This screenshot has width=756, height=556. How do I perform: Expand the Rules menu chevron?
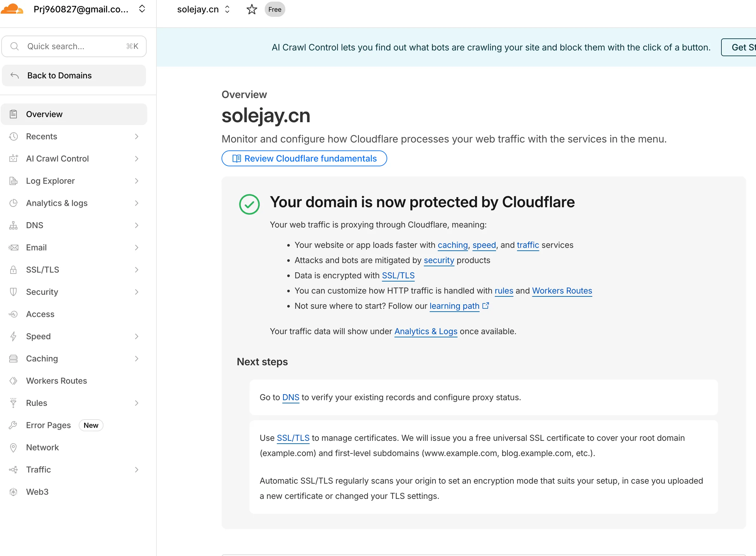136,403
